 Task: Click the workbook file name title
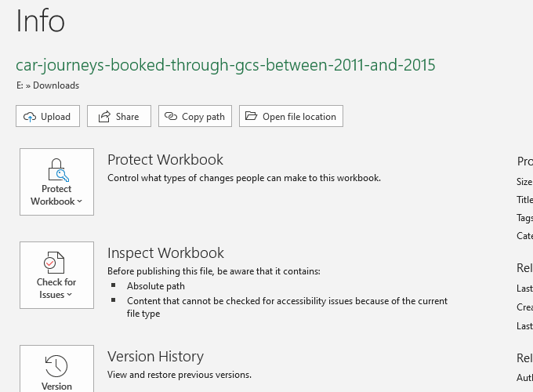(225, 65)
